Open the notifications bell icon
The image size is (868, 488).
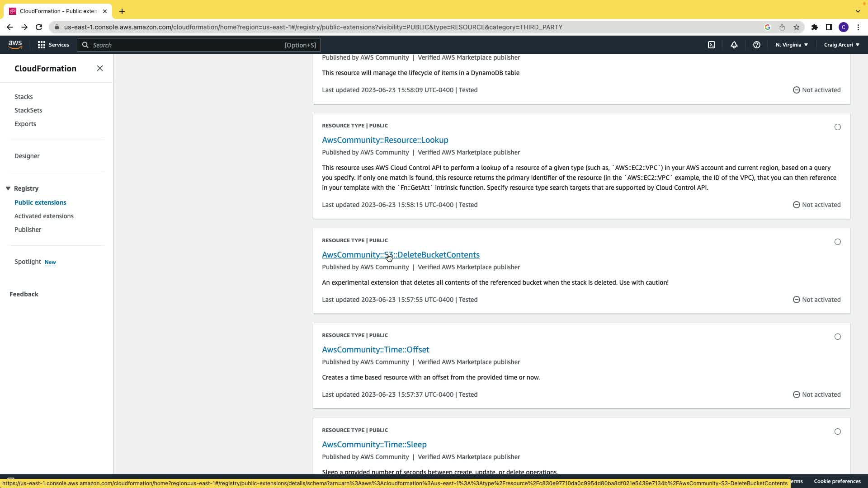click(734, 45)
